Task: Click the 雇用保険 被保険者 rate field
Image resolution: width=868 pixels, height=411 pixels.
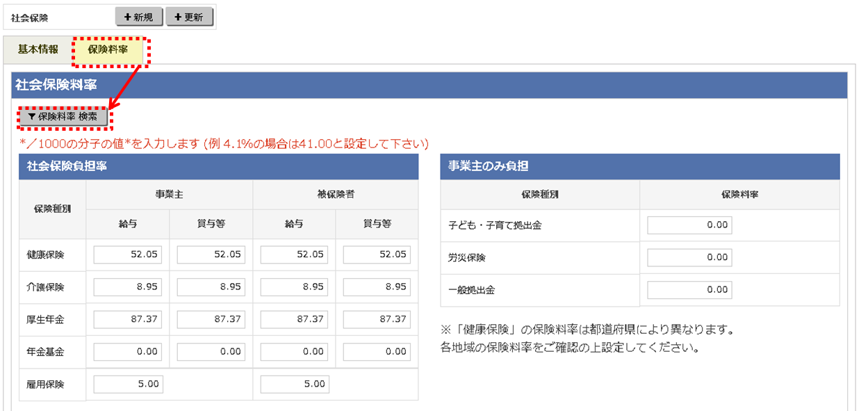Action: [293, 383]
